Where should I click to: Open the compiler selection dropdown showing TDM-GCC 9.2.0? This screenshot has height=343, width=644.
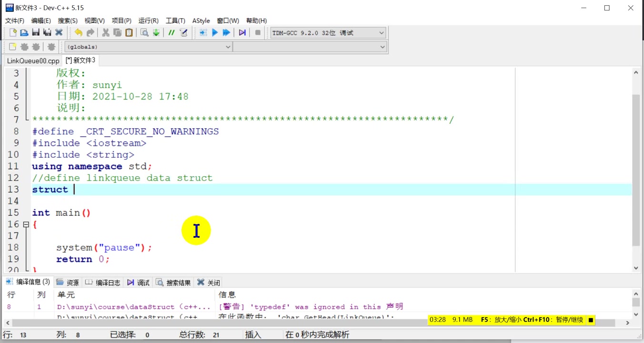pos(380,32)
